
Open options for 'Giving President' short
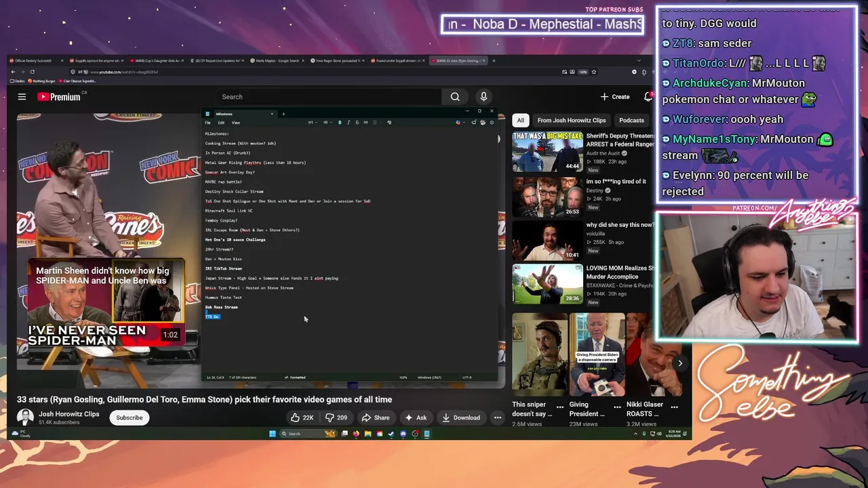pyautogui.click(x=616, y=407)
